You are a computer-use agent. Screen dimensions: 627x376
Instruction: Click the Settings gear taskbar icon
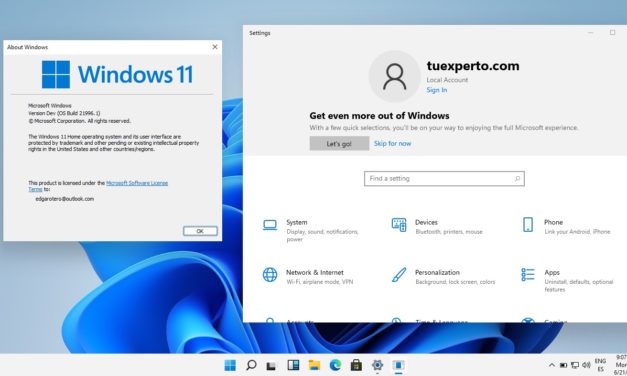tap(377, 365)
